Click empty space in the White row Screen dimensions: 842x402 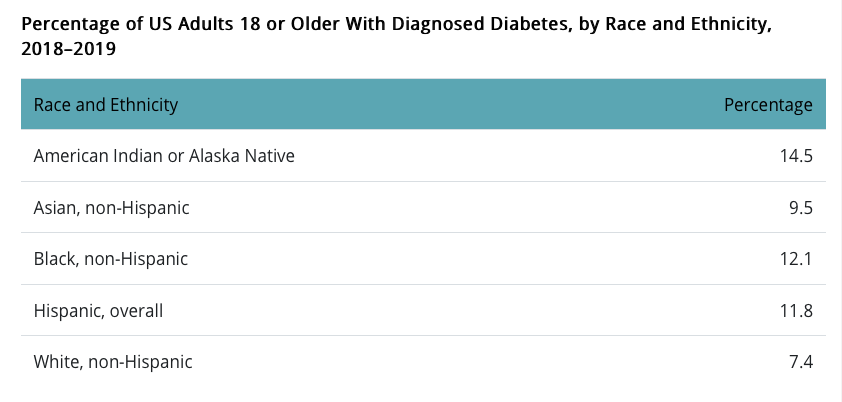tap(450, 362)
